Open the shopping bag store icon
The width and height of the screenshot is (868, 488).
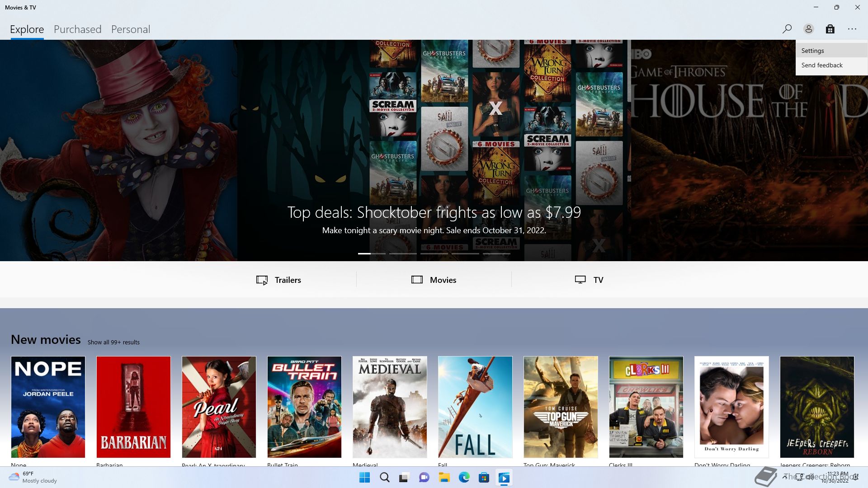[830, 29]
